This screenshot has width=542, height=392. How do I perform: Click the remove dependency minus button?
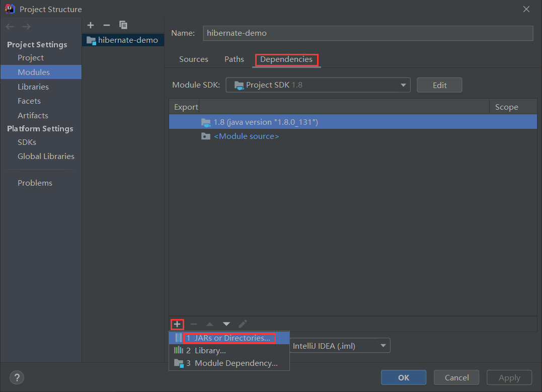(x=194, y=324)
